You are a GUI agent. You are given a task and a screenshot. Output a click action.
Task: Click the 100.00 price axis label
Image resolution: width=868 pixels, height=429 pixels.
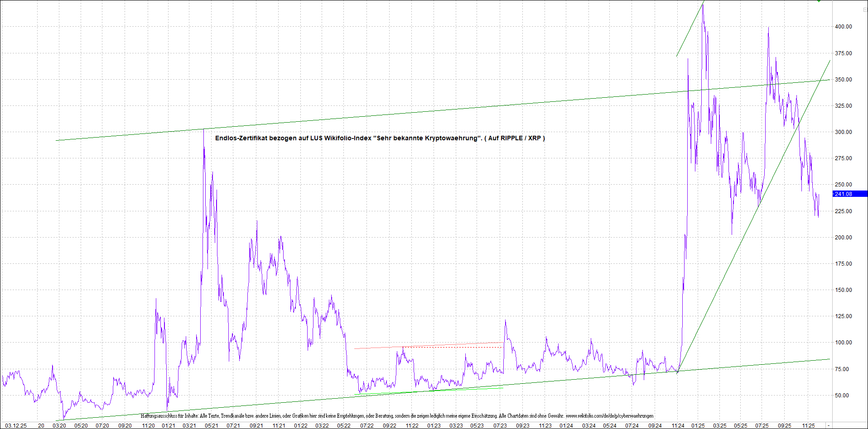pos(843,343)
